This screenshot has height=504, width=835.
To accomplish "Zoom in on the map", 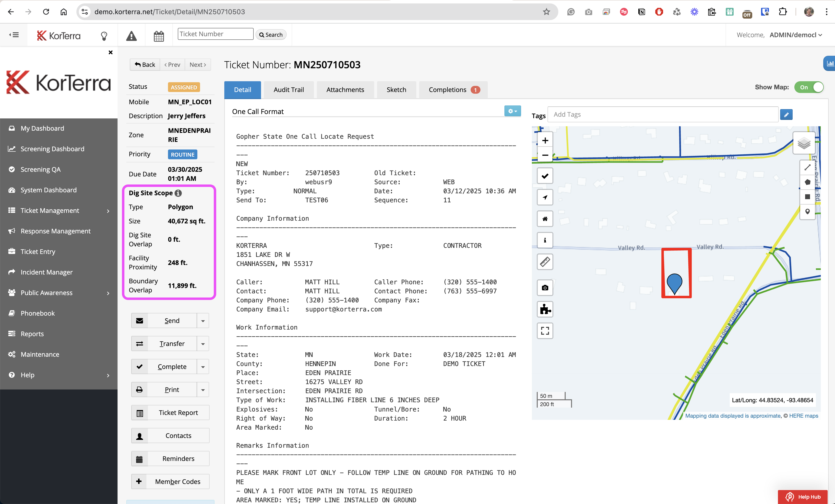I will pos(545,140).
